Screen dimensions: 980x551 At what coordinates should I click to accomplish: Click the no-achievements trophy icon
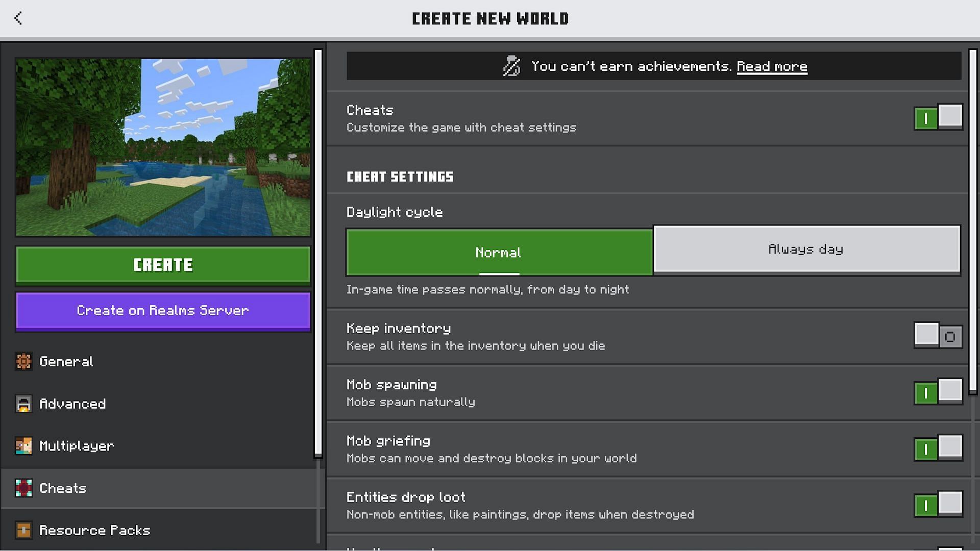(511, 66)
